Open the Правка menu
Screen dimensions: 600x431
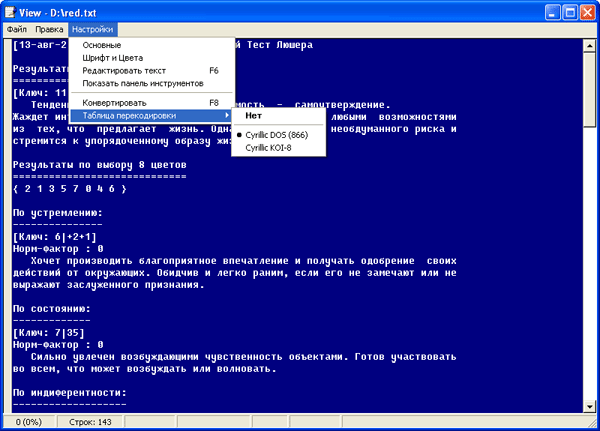click(x=49, y=29)
